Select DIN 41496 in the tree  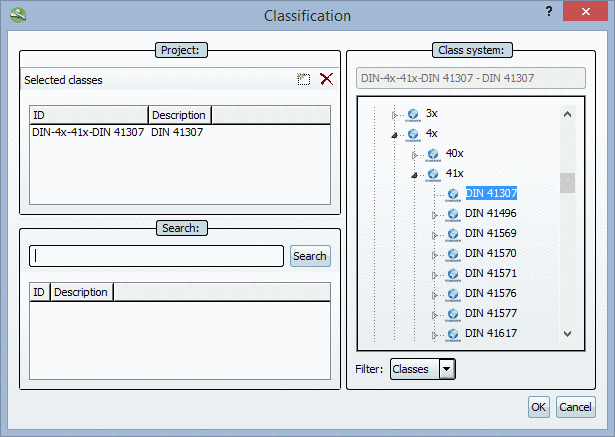pos(491,213)
